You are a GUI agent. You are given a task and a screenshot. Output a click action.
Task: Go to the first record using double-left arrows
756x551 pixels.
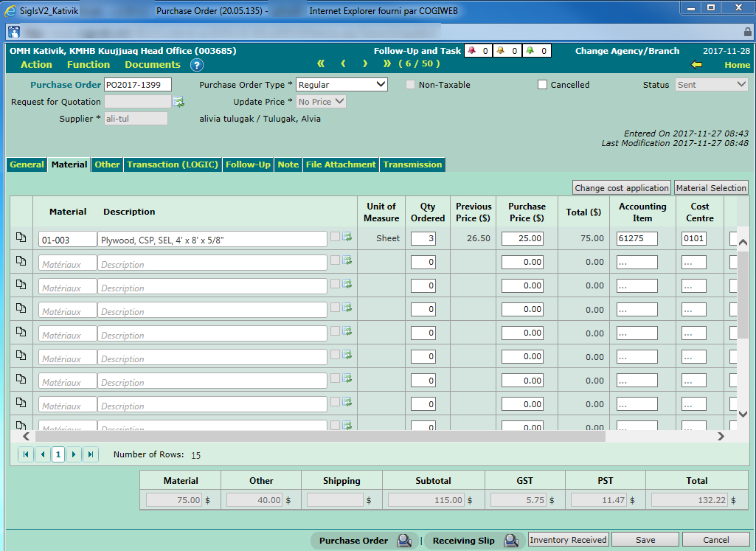[321, 64]
